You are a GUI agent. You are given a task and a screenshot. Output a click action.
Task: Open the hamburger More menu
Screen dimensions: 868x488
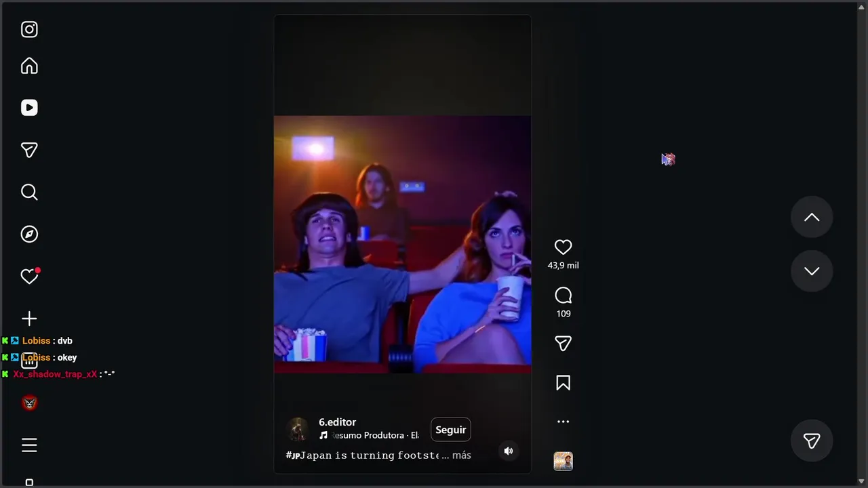[x=29, y=445]
